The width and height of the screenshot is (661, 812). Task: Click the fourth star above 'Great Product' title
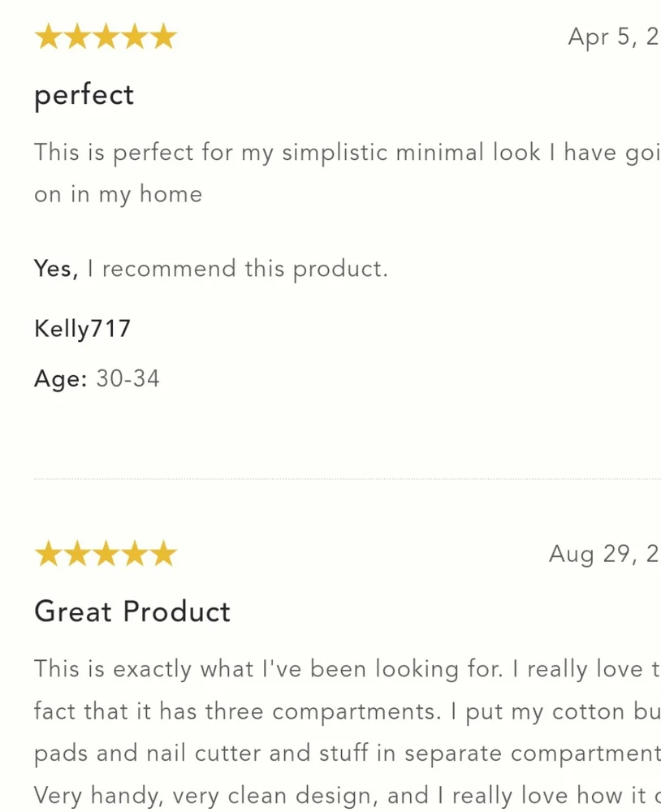[135, 554]
